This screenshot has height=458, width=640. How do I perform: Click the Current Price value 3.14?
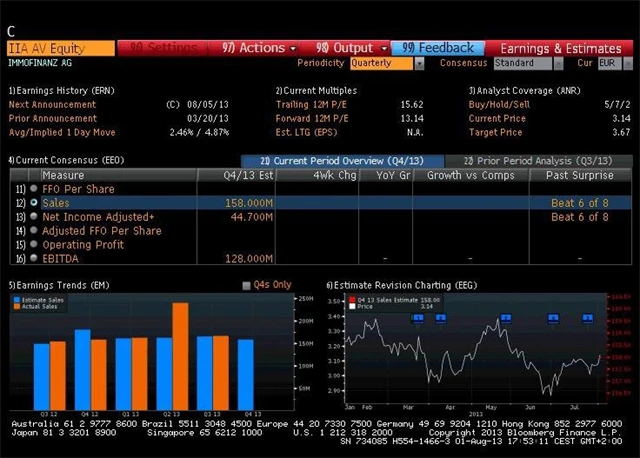pos(621,118)
